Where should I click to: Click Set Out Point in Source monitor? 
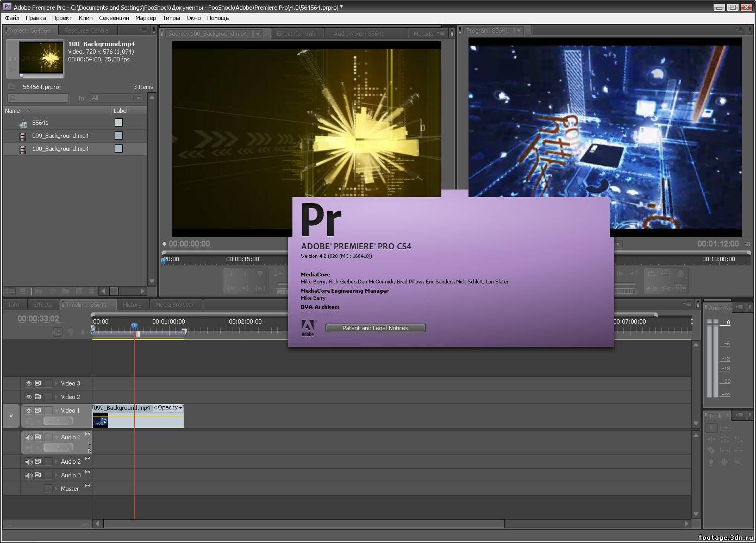click(246, 274)
